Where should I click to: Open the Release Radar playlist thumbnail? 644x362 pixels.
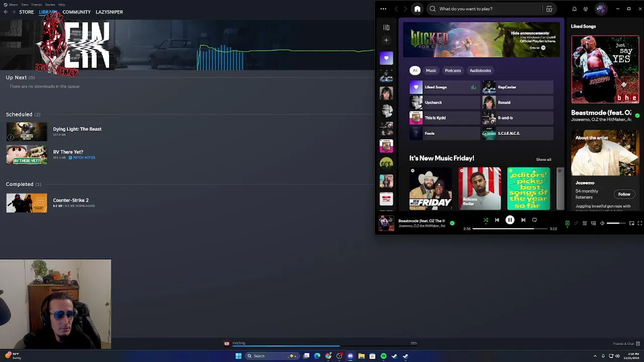479,189
